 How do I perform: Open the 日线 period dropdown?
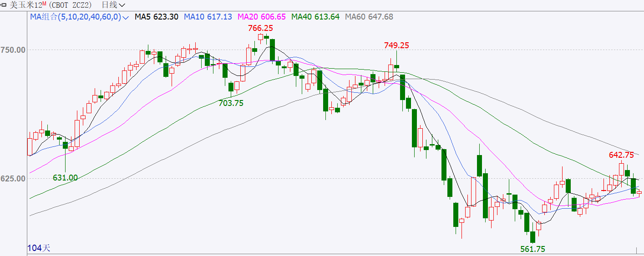pyautogui.click(x=114, y=5)
